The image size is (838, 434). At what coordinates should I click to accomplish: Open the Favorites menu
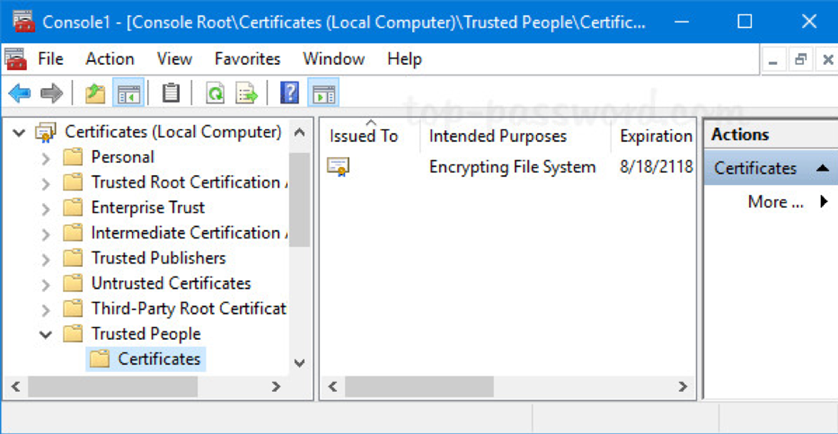coord(247,59)
